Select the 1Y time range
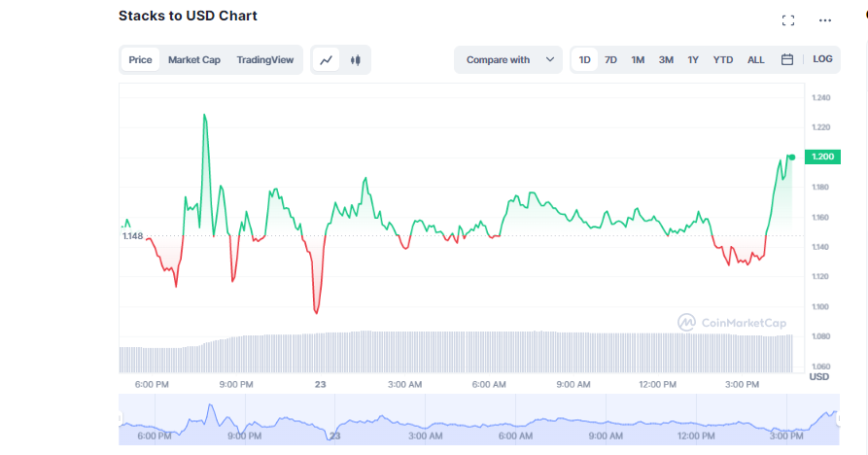The width and height of the screenshot is (868, 455). [693, 59]
